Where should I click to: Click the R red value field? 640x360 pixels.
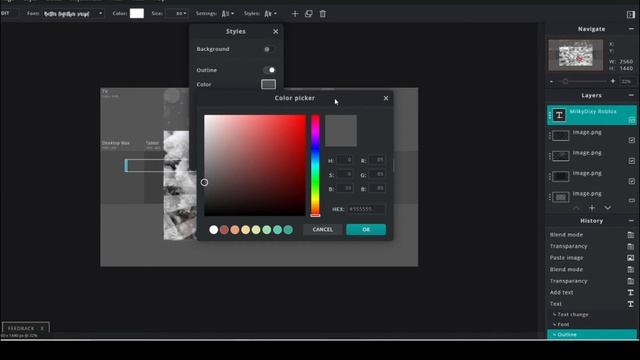pos(377,160)
